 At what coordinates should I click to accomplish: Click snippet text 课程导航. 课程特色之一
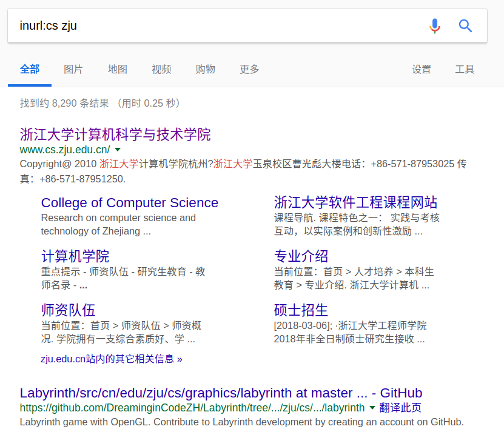point(328,218)
